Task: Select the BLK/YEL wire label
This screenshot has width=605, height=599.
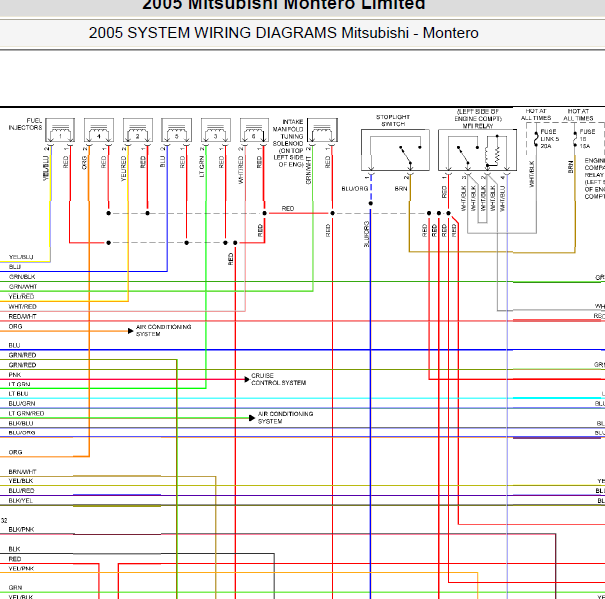Action: (x=20, y=501)
